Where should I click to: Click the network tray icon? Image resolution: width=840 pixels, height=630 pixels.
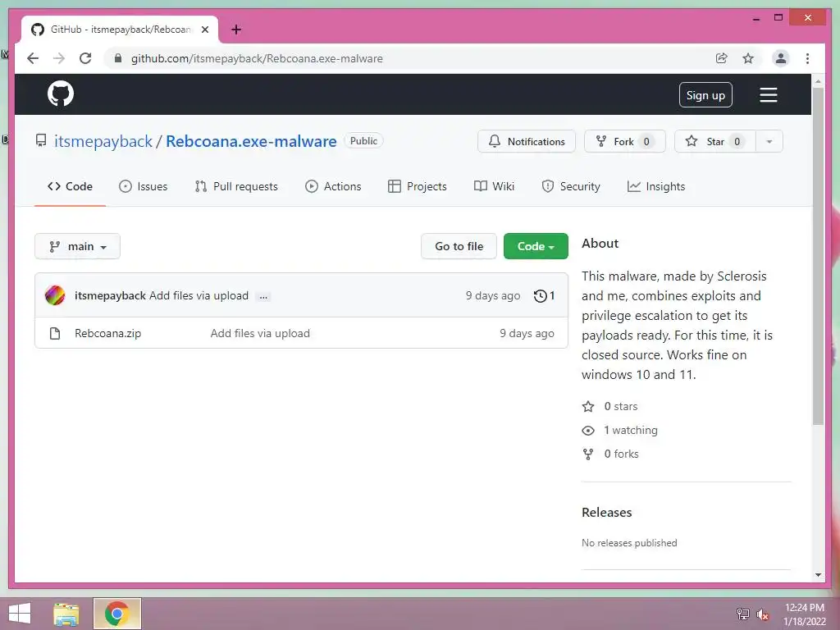click(742, 614)
